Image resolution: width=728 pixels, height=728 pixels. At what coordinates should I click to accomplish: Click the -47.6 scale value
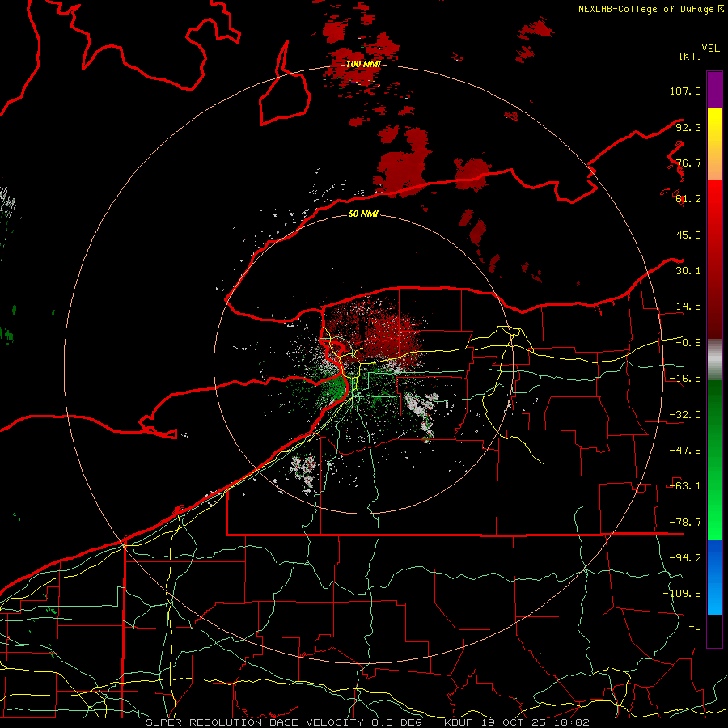(x=685, y=451)
